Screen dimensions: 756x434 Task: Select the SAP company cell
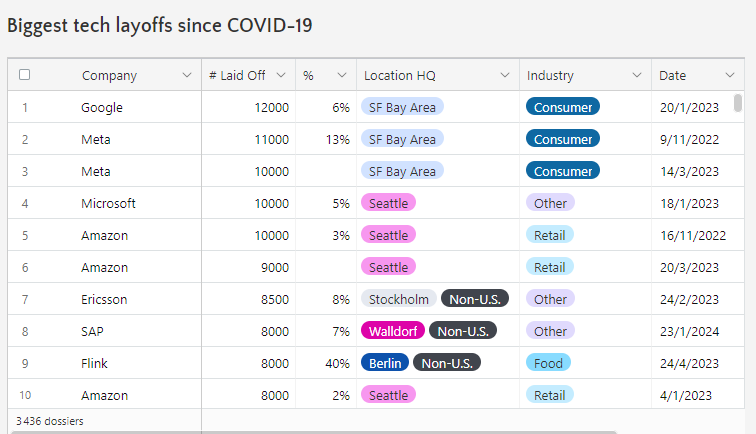click(92, 331)
